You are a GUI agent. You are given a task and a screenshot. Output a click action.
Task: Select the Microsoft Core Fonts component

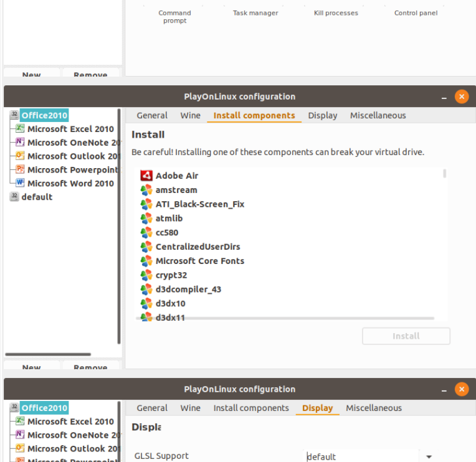pos(200,261)
